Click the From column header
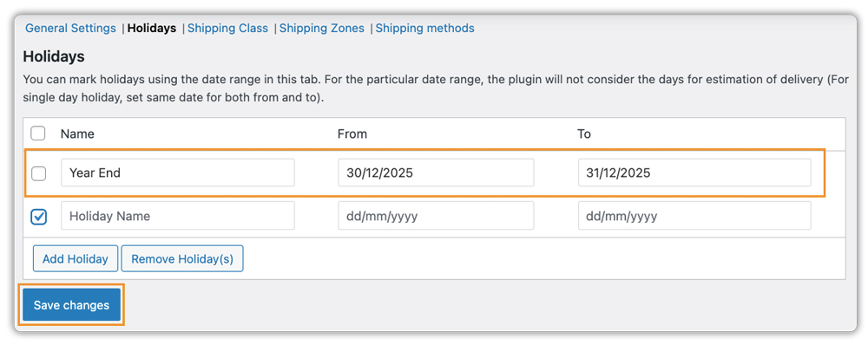 coord(352,133)
